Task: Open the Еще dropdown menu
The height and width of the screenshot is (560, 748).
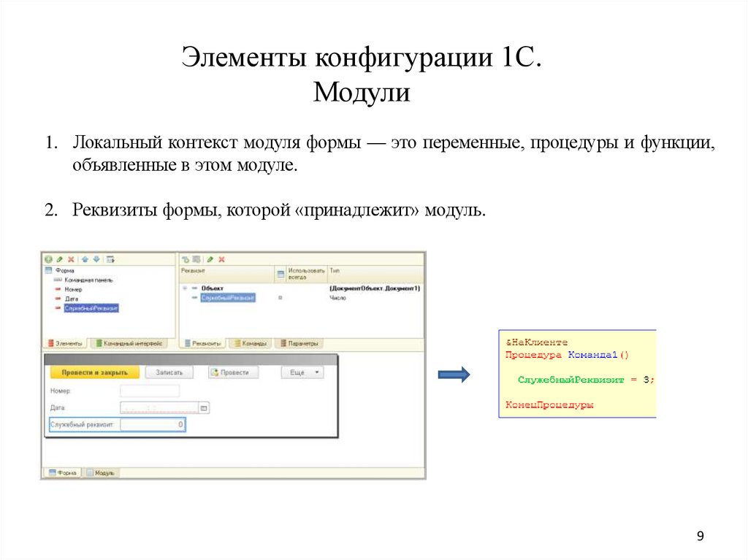Action: [302, 372]
